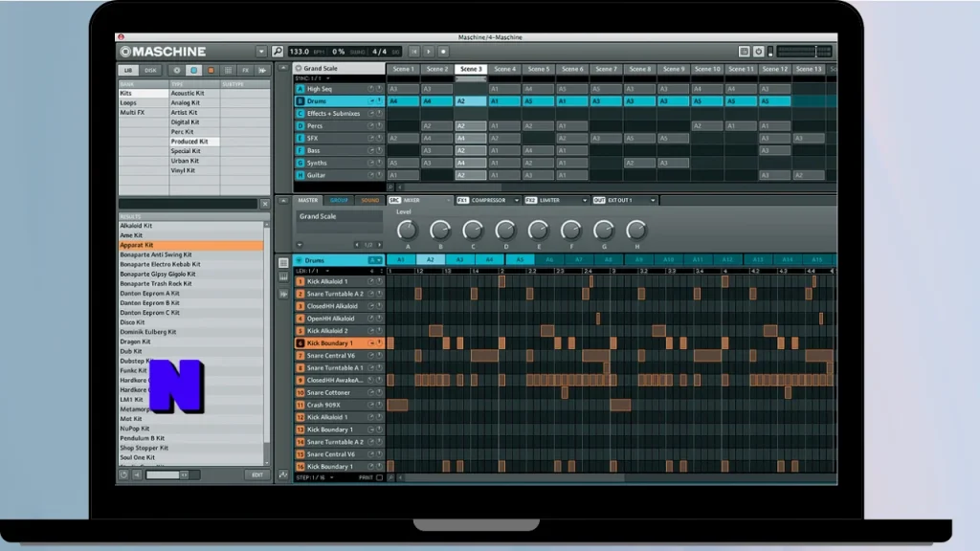Screen dimensions: 980x551
Task: Select pattern A3 in Drums pattern row
Action: [x=460, y=260]
